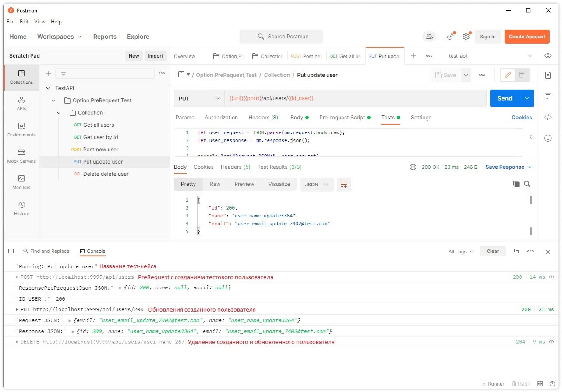Expand the DELETE request log entry

pyautogui.click(x=17, y=342)
